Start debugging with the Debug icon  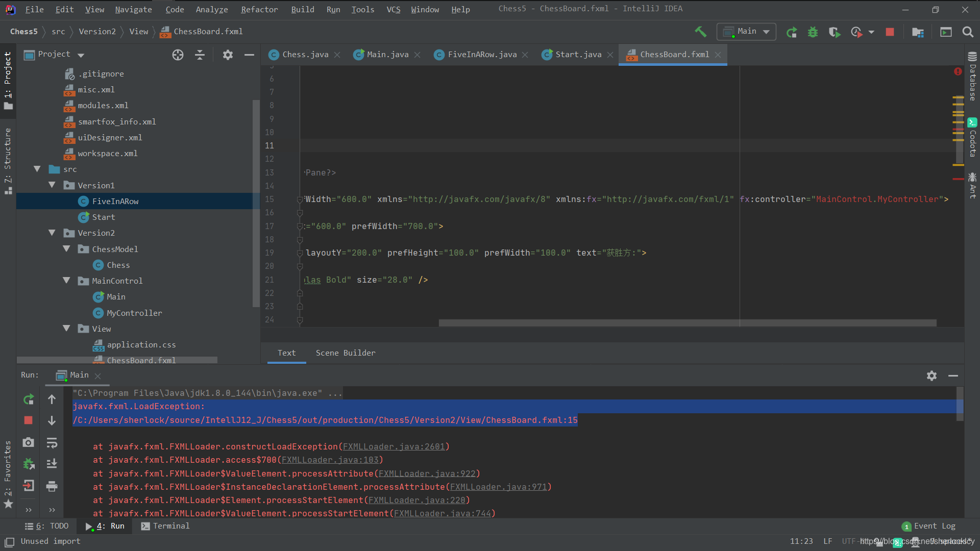click(x=813, y=32)
